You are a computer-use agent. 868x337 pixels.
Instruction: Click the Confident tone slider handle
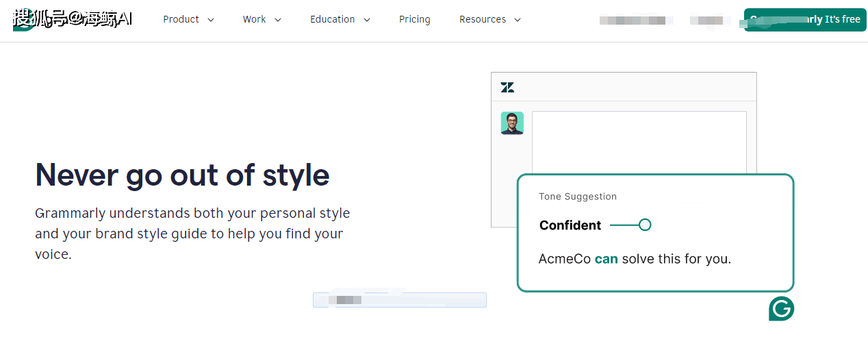click(644, 225)
